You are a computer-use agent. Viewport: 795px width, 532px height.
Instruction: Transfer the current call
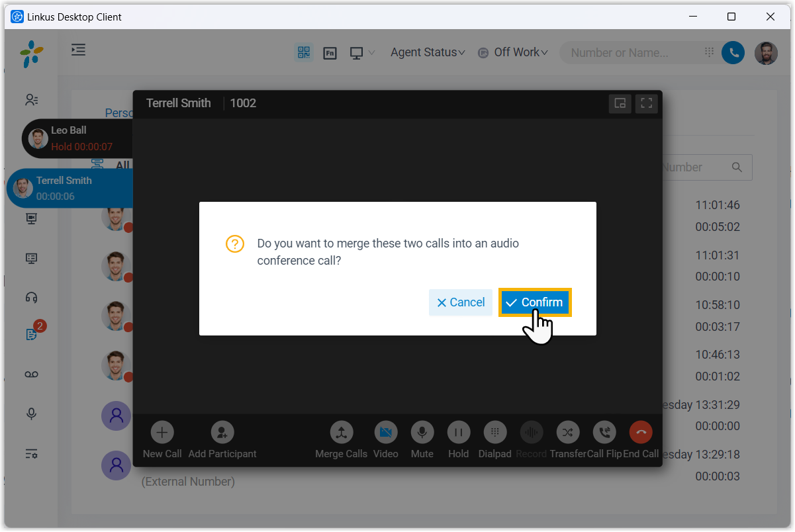(568, 433)
